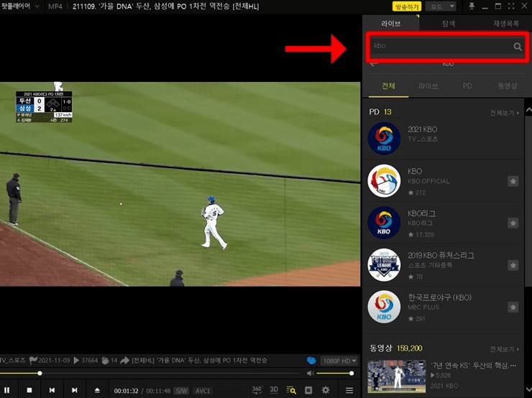
Task: Click the kbo search input field
Action: (441, 46)
